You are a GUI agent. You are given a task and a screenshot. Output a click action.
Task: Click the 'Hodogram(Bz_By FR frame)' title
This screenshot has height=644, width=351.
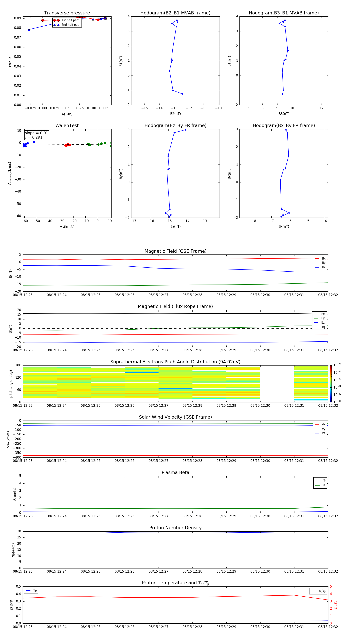(175, 125)
